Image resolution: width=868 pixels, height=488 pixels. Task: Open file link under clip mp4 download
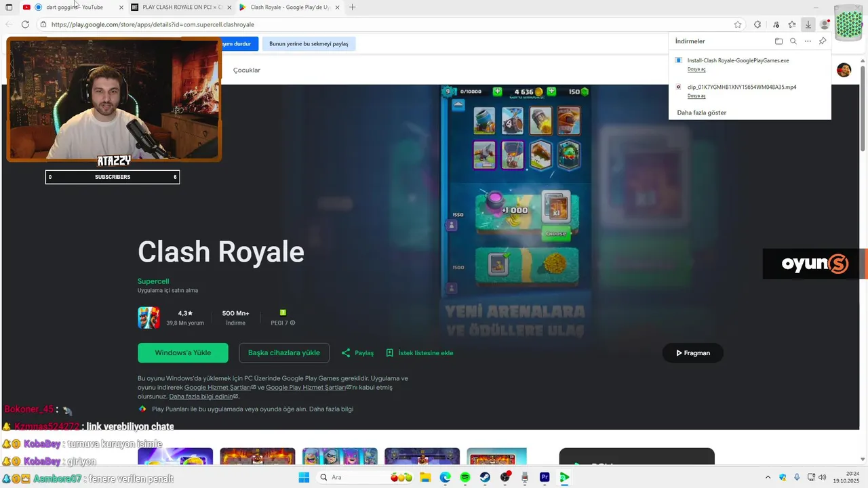[696, 96]
